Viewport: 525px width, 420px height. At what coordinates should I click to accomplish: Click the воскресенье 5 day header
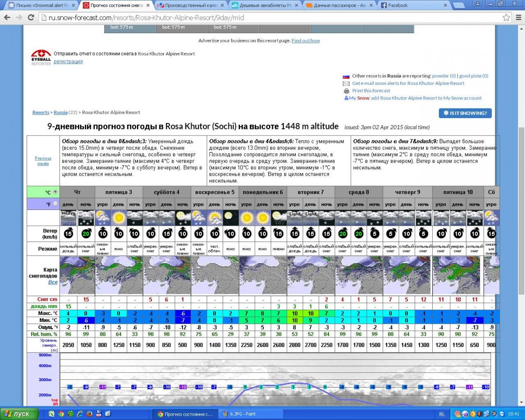point(214,192)
